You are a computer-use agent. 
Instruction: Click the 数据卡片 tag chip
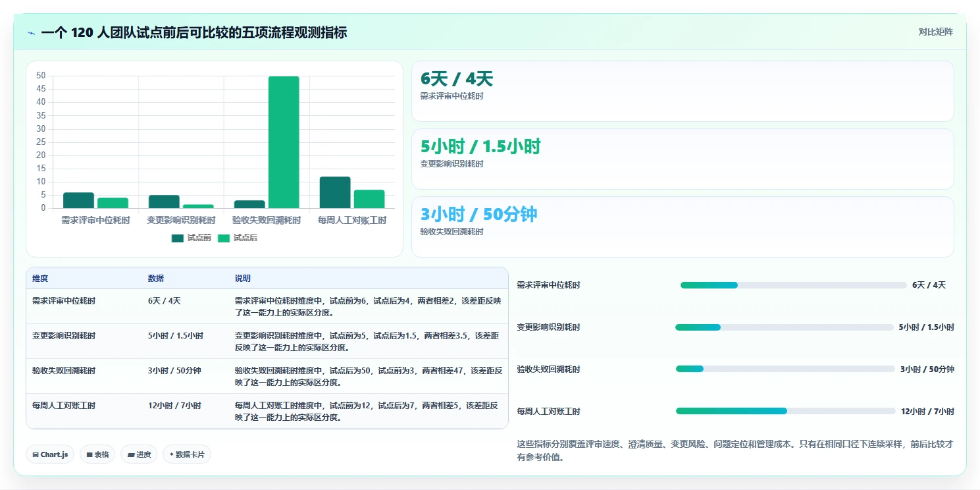click(x=187, y=454)
